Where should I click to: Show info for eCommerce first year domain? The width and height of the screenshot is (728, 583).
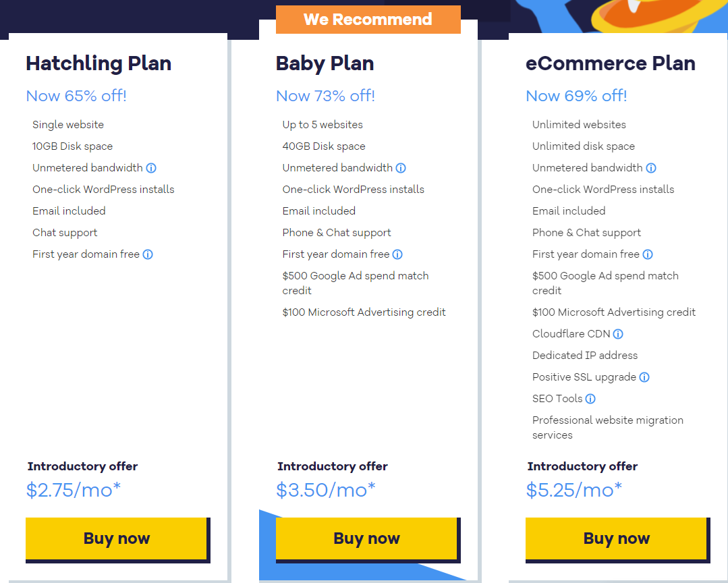[x=648, y=254]
